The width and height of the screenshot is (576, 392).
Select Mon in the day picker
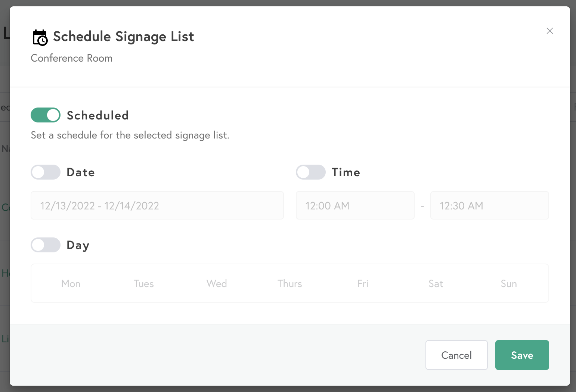pyautogui.click(x=71, y=283)
